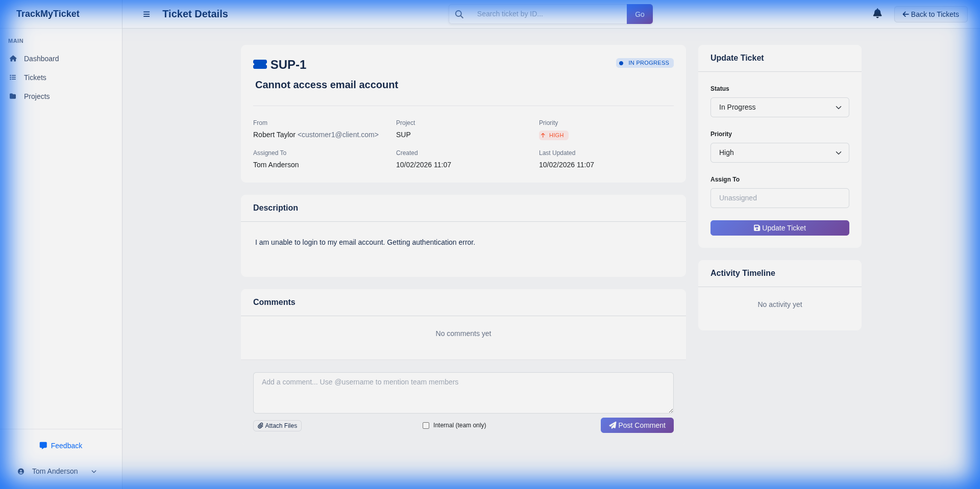The width and height of the screenshot is (980, 489).
Task: Open Projects in the sidebar
Action: coord(37,96)
